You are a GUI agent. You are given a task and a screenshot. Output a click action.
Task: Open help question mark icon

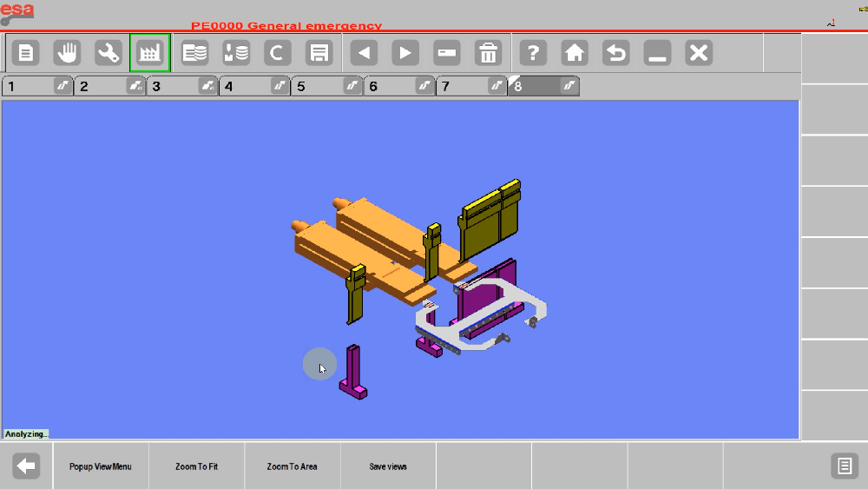[x=533, y=53]
